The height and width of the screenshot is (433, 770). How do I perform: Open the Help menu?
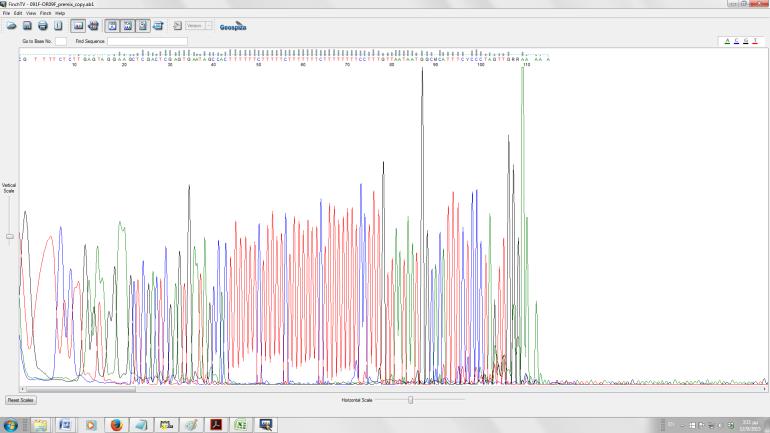click(x=60, y=13)
